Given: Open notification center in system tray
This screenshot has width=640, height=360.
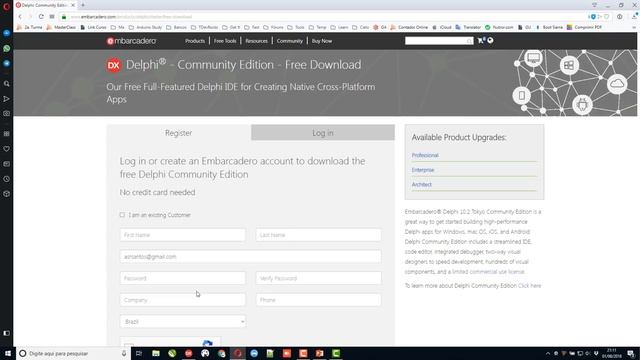Looking at the screenshot, I should [x=631, y=353].
